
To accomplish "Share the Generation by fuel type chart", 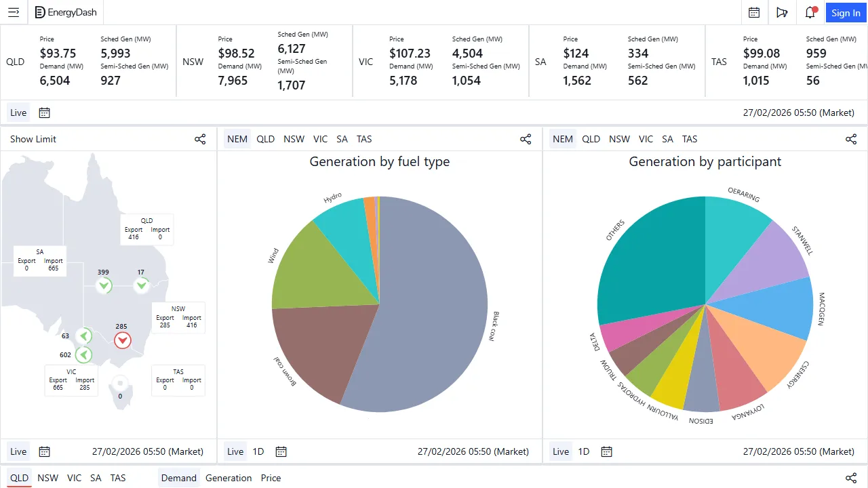I will pyautogui.click(x=526, y=139).
